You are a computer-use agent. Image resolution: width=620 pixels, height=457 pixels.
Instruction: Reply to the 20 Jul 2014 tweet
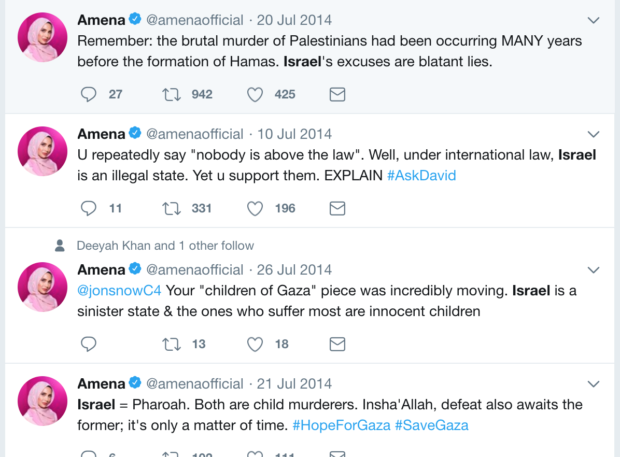point(88,94)
